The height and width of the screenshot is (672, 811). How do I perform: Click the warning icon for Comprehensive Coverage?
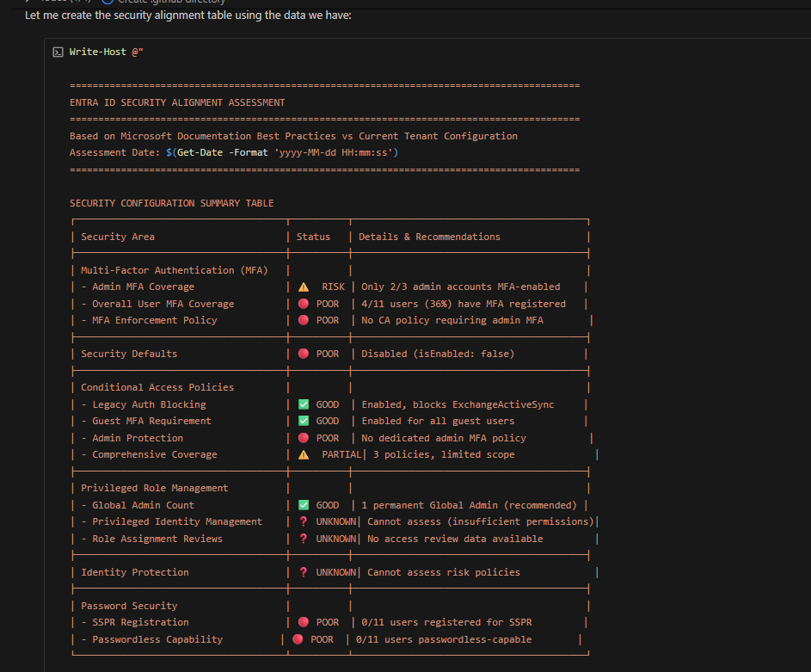(x=304, y=454)
